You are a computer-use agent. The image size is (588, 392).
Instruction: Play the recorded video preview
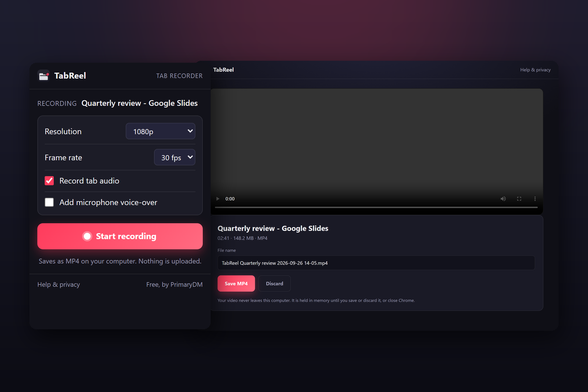point(218,199)
